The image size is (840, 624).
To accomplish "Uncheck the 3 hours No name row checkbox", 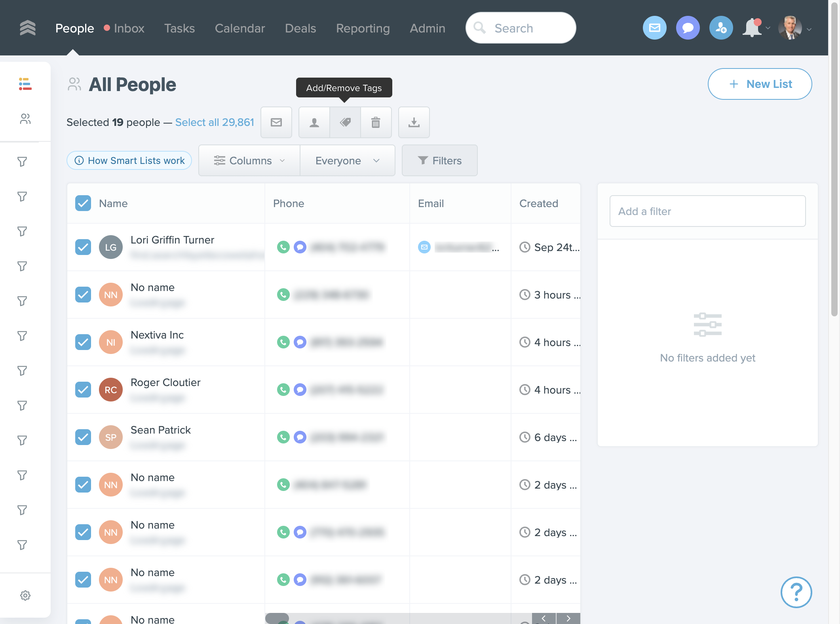I will [83, 295].
